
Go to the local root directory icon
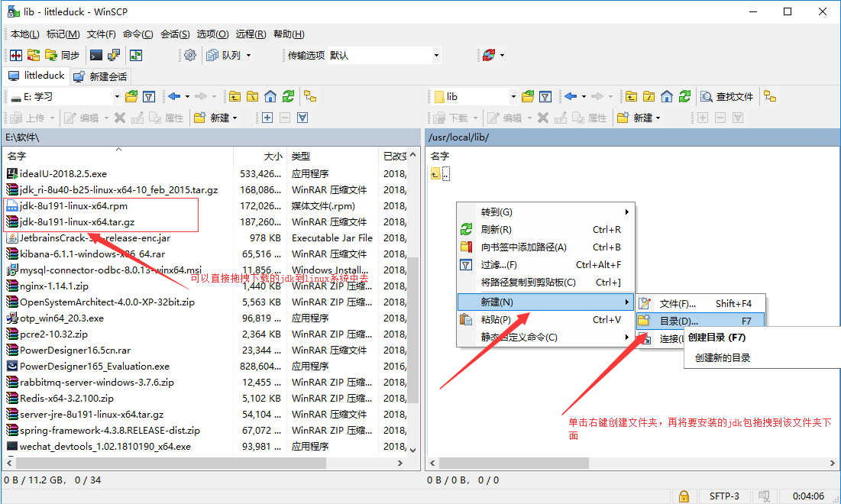click(x=253, y=96)
